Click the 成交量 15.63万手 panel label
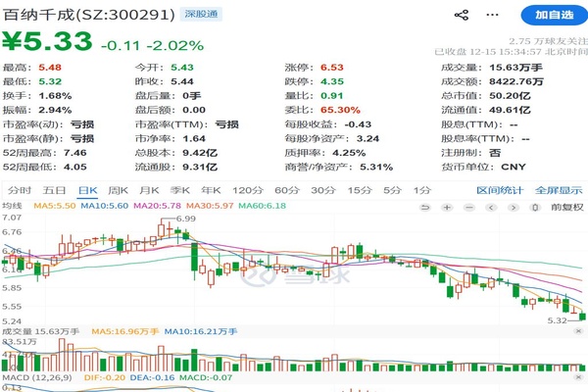The height and width of the screenshot is (392, 588). pyautogui.click(x=40, y=331)
